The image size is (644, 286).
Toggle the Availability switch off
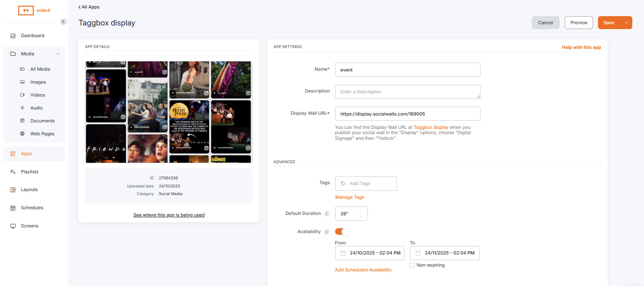pos(342,231)
